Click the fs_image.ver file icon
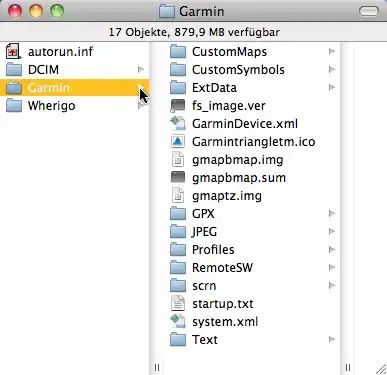Viewport: 387px width, 375px height. (x=178, y=106)
